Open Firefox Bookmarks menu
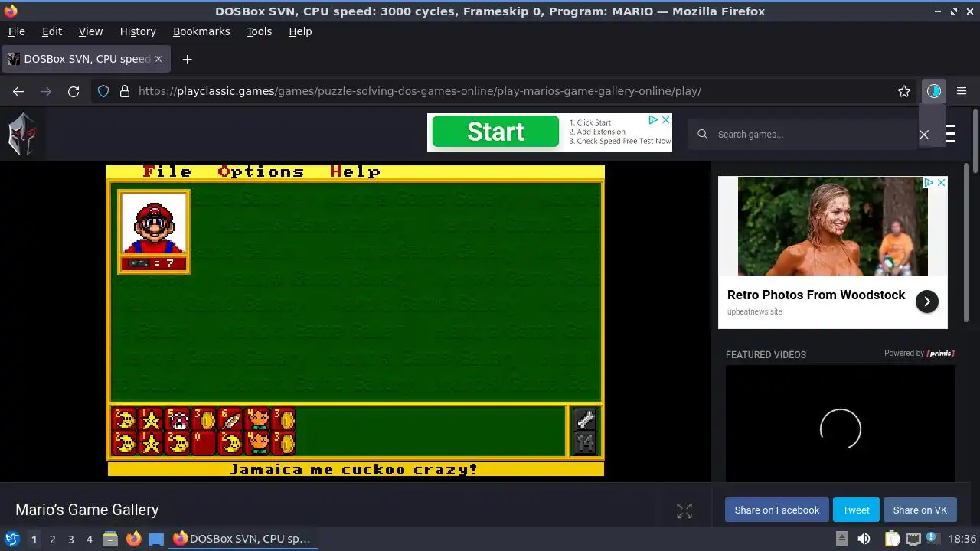980x551 pixels. (x=201, y=31)
